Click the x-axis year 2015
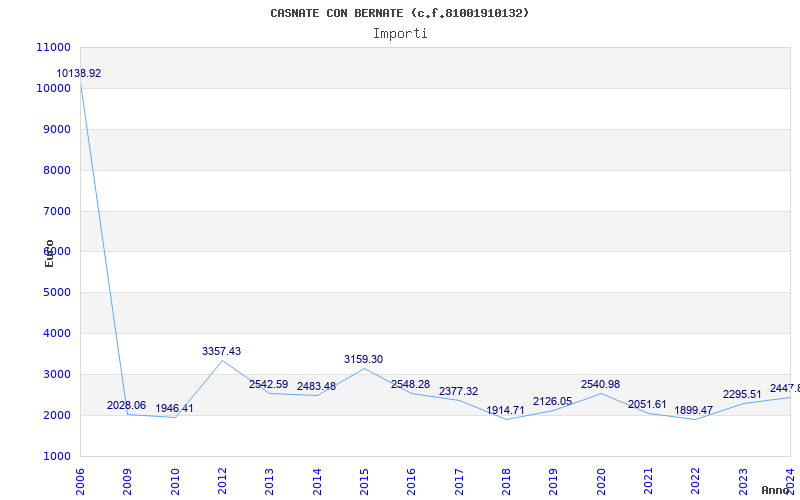Screen dimensions: 800x500 (364, 482)
